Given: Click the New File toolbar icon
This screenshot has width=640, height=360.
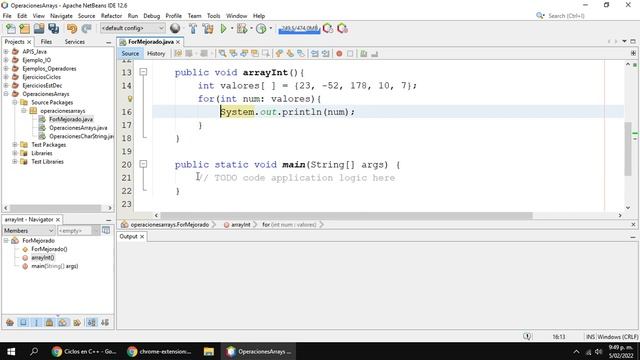Looking at the screenshot, I should point(11,29).
